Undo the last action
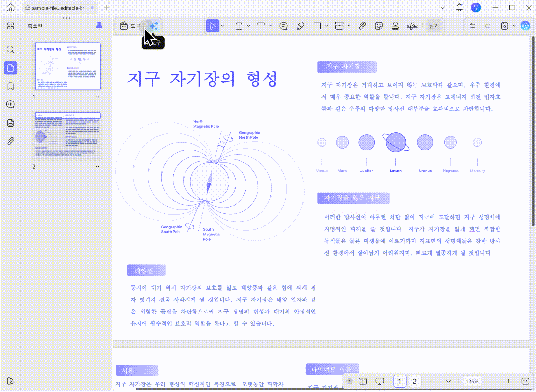This screenshot has height=392, width=536. [x=473, y=26]
